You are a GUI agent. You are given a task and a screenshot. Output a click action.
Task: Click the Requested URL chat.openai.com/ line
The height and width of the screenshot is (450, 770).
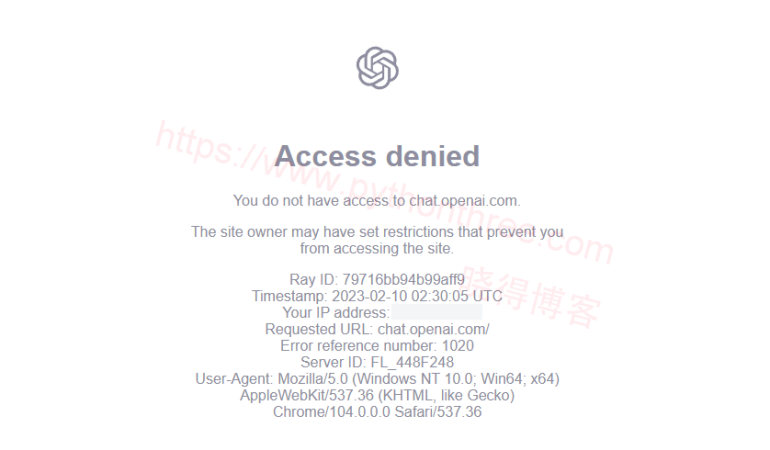click(377, 329)
